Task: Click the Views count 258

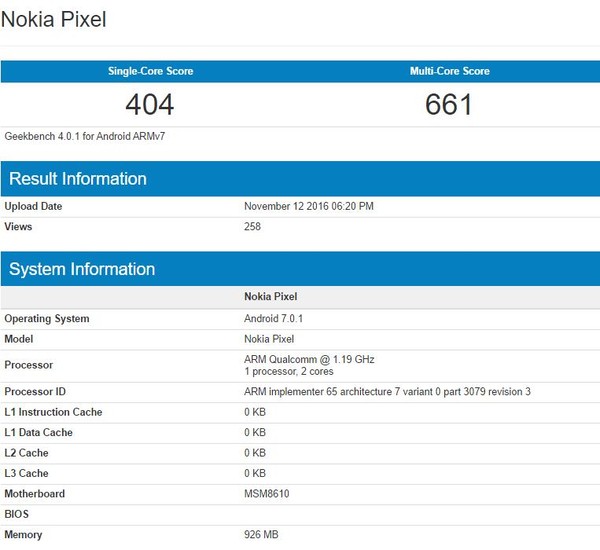Action: point(252,227)
